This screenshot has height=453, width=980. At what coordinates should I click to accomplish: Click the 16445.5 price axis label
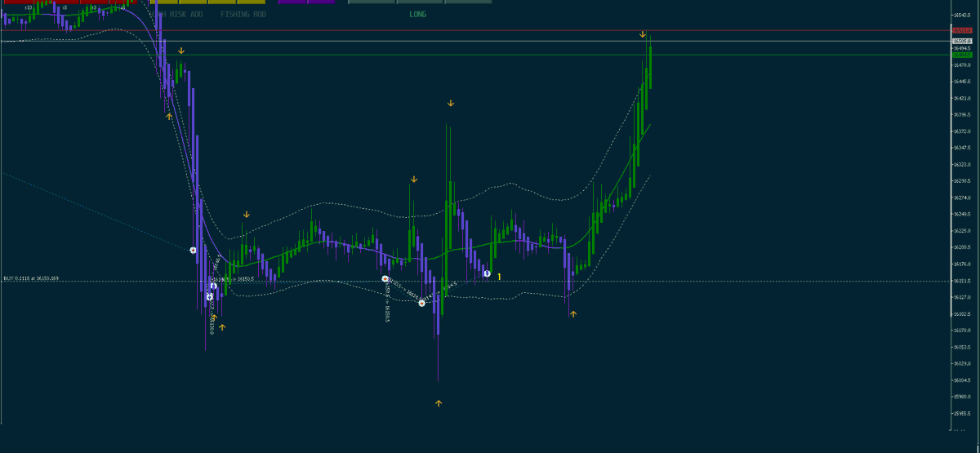pyautogui.click(x=961, y=82)
